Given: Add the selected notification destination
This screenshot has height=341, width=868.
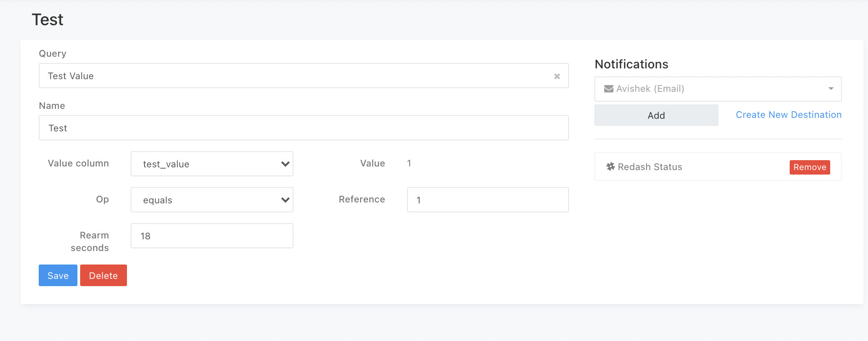Looking at the screenshot, I should point(656,115).
